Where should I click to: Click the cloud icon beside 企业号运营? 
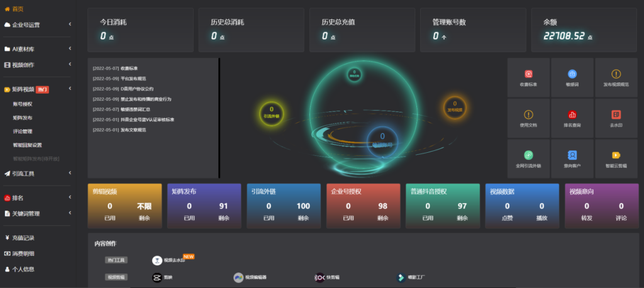[x=7, y=25]
